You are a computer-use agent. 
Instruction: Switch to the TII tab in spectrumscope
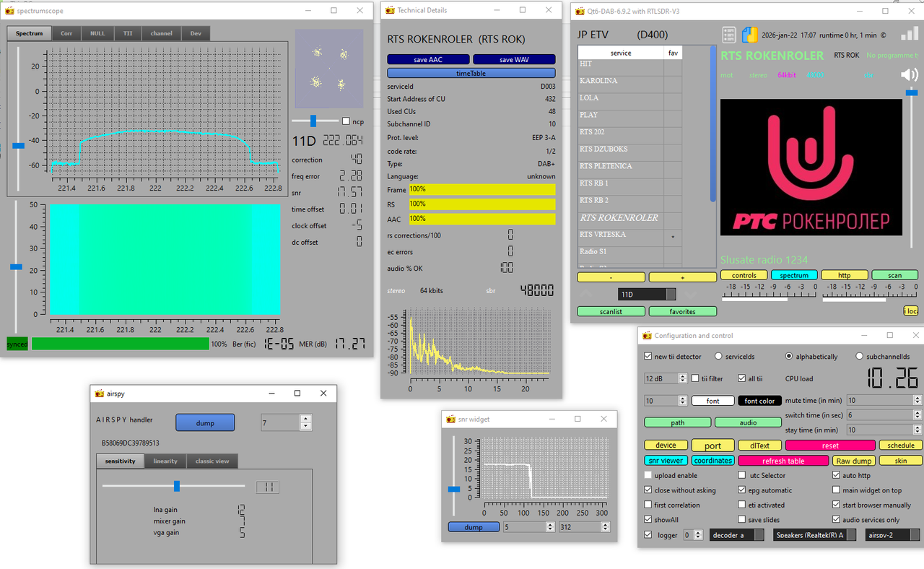click(128, 33)
